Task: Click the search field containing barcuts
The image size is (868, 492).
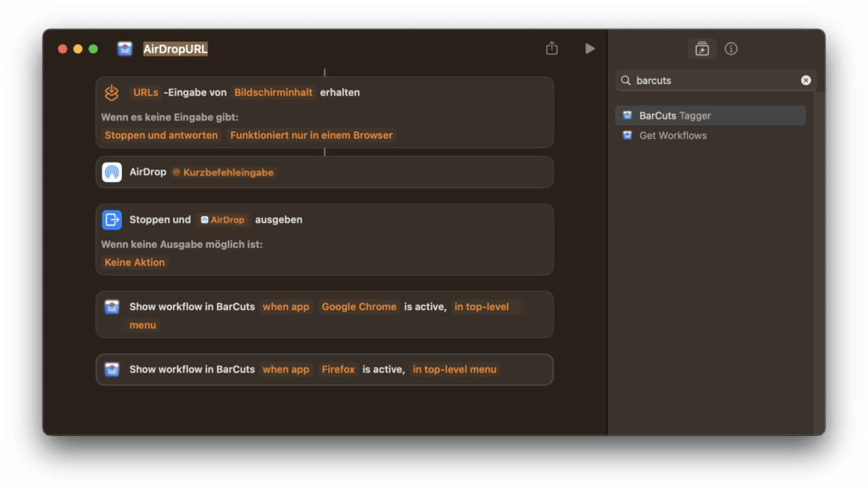Action: (x=714, y=80)
